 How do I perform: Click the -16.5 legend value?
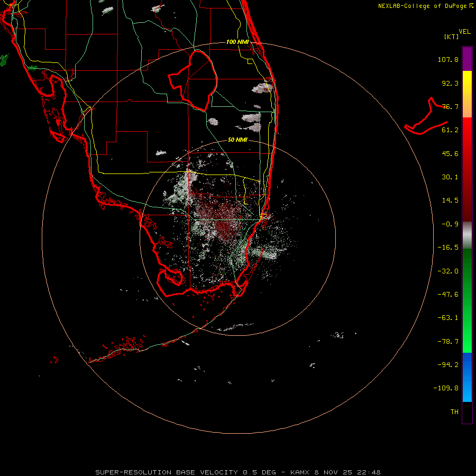(x=448, y=248)
